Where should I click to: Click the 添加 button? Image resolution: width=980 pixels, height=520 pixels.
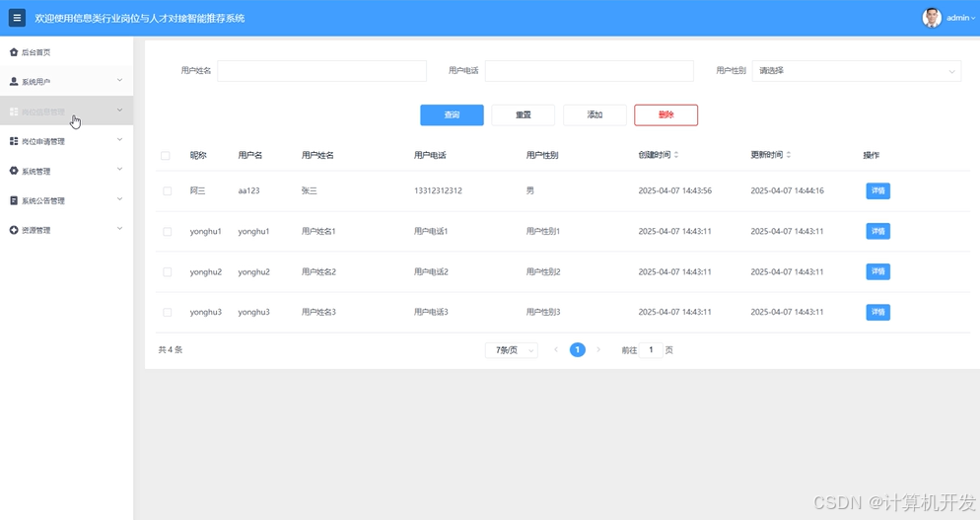pos(595,115)
